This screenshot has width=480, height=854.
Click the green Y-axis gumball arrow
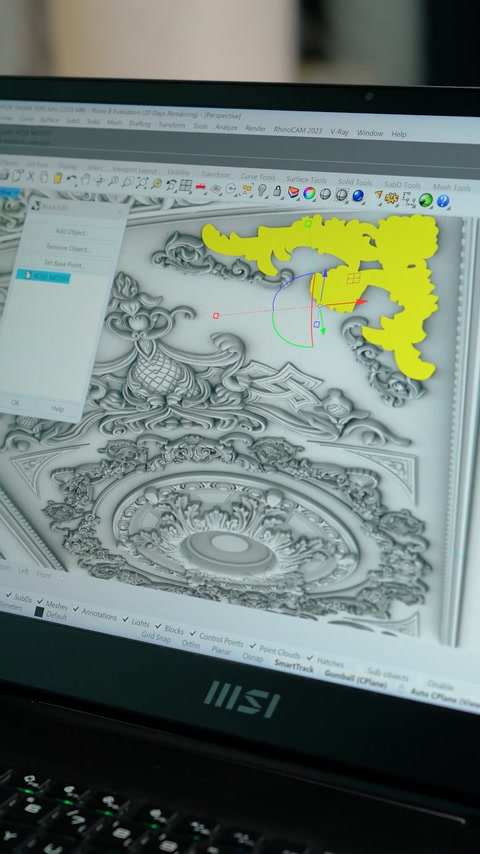coord(322,329)
